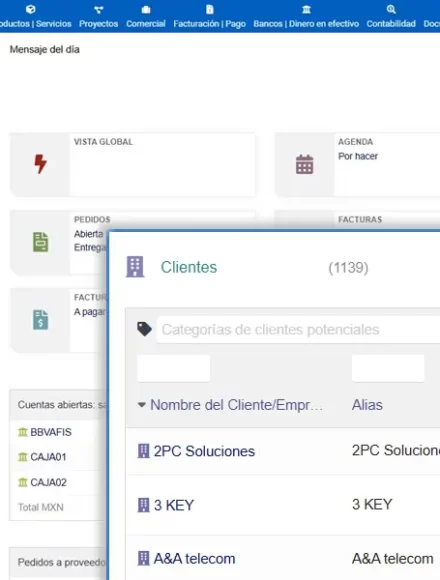Open the CAJA02 account
The image size is (440, 580).
(x=48, y=482)
